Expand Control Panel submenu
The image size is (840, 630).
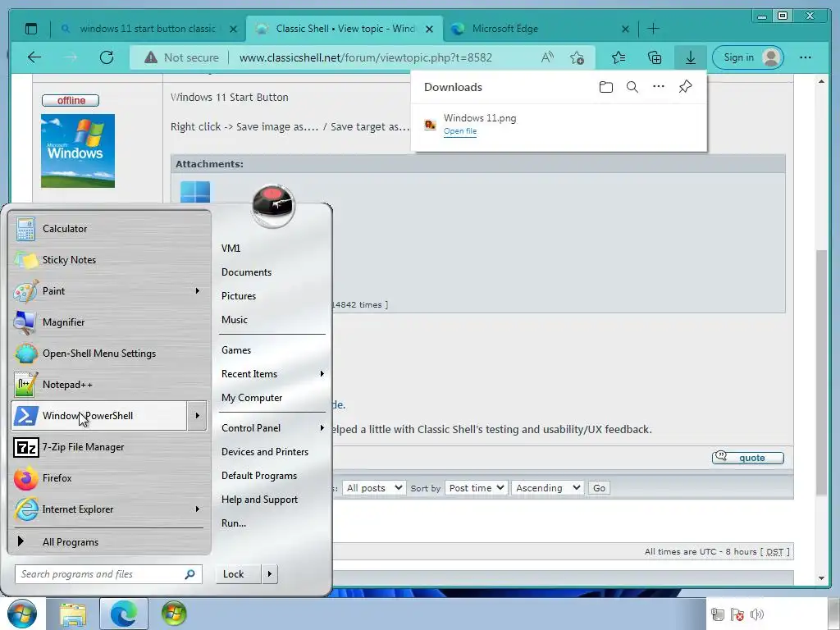click(322, 428)
